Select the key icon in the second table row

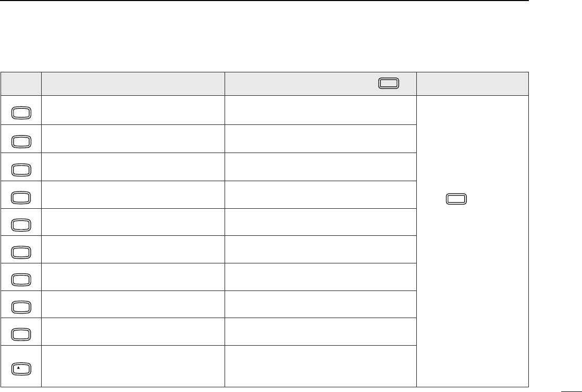click(21, 141)
